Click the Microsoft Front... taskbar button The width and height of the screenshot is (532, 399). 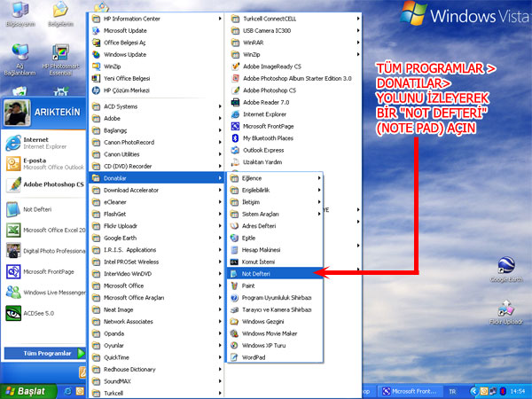pyautogui.click(x=411, y=392)
